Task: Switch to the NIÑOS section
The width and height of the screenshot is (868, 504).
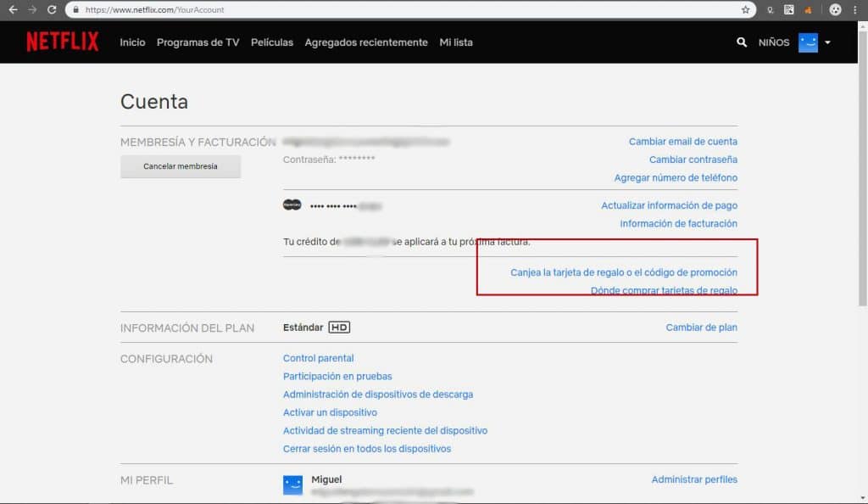Action: [774, 42]
